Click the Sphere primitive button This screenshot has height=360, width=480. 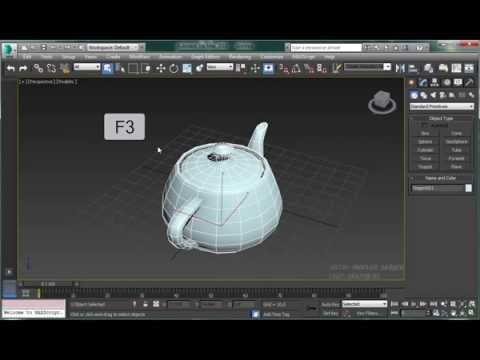pos(425,142)
